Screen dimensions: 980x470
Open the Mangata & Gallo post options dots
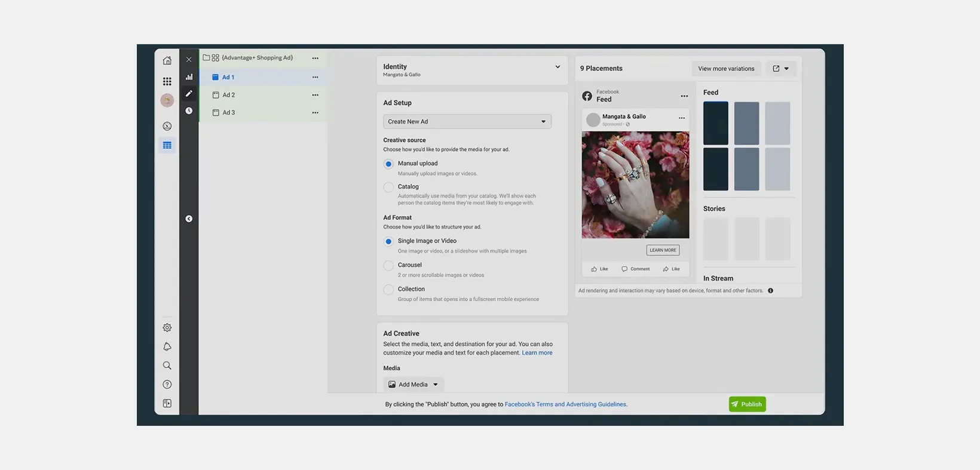pyautogui.click(x=682, y=118)
